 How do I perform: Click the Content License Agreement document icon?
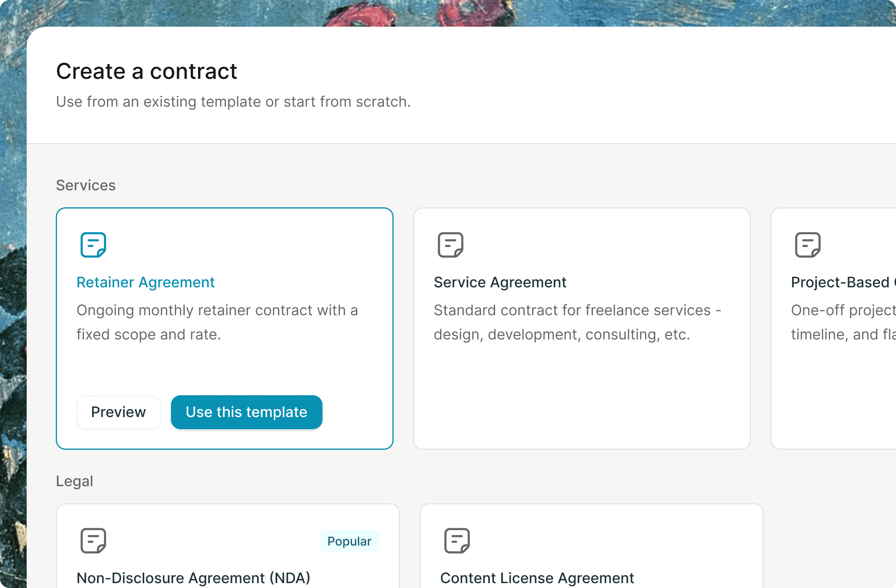point(457,541)
